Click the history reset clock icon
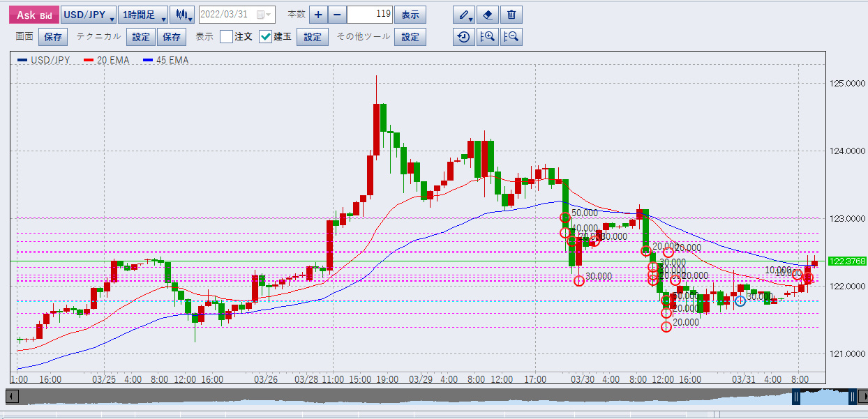The height and width of the screenshot is (419, 868). 463,37
